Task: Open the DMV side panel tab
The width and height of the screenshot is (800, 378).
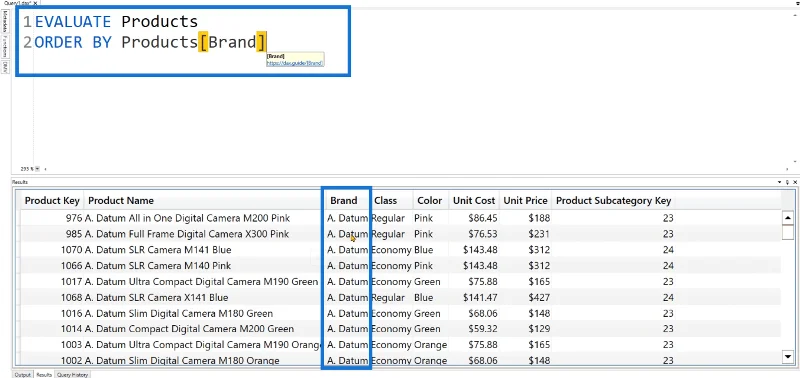Action: (5, 67)
